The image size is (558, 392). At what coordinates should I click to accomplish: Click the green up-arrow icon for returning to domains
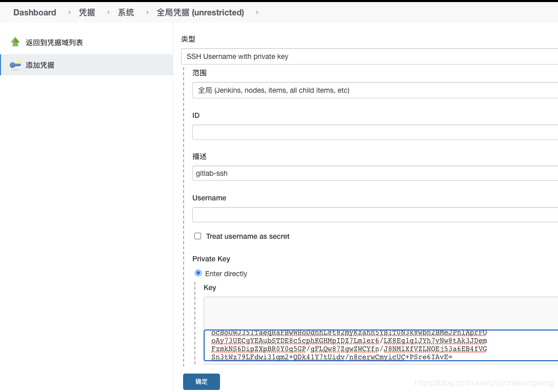pos(15,42)
